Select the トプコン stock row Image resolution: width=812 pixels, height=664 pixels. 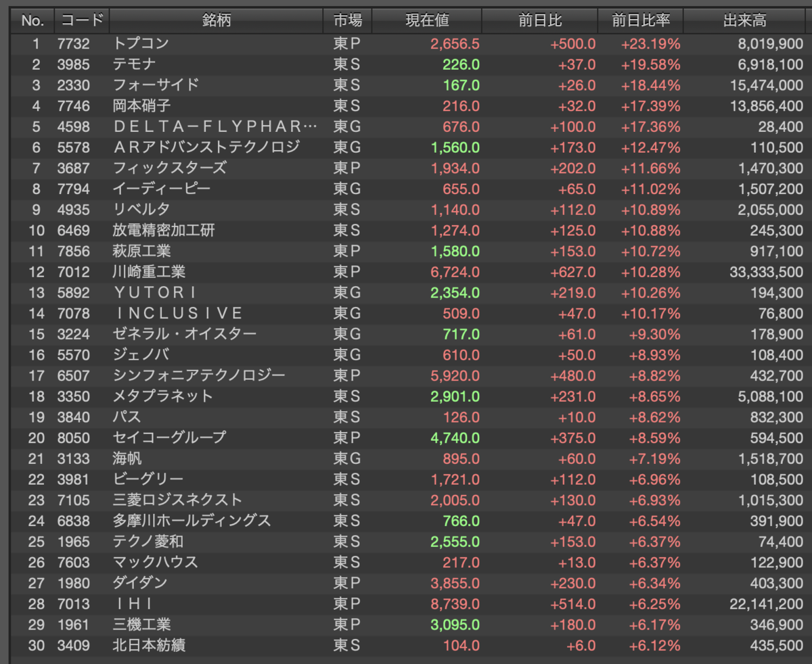(410, 44)
